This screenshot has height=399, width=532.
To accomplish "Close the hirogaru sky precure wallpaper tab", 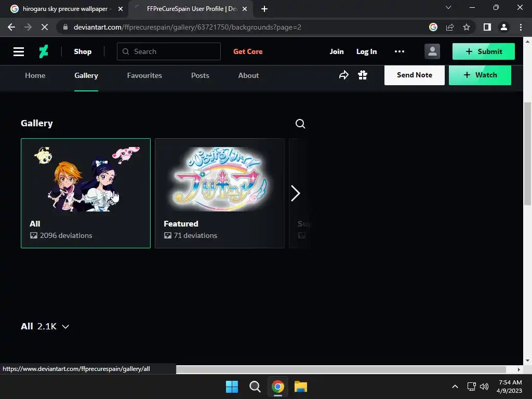I will pos(121,9).
